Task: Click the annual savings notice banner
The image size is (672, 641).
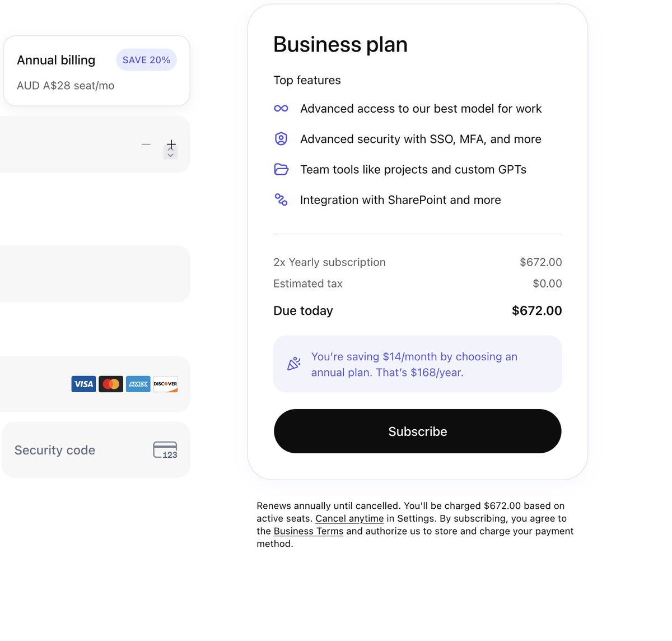Action: [418, 364]
